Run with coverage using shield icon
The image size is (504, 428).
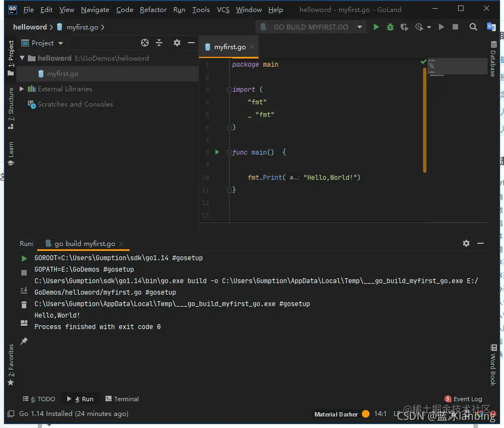[x=405, y=27]
